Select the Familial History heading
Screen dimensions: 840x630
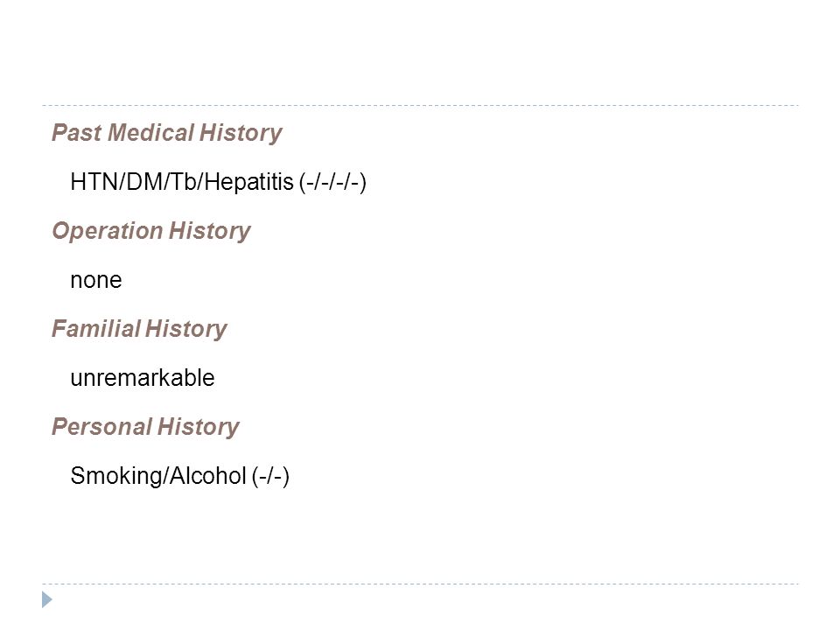tap(139, 329)
